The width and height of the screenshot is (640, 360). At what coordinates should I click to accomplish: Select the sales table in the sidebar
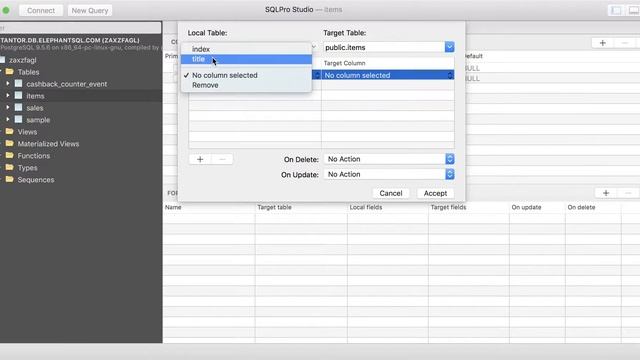[35, 108]
